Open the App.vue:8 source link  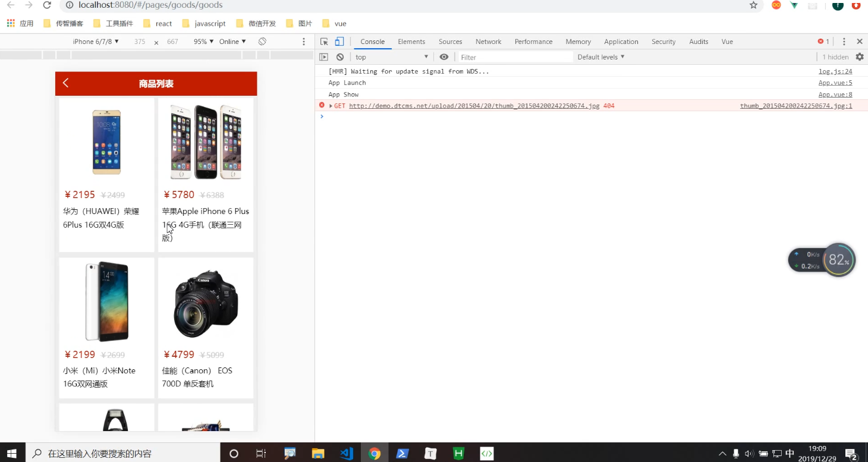[x=835, y=95]
